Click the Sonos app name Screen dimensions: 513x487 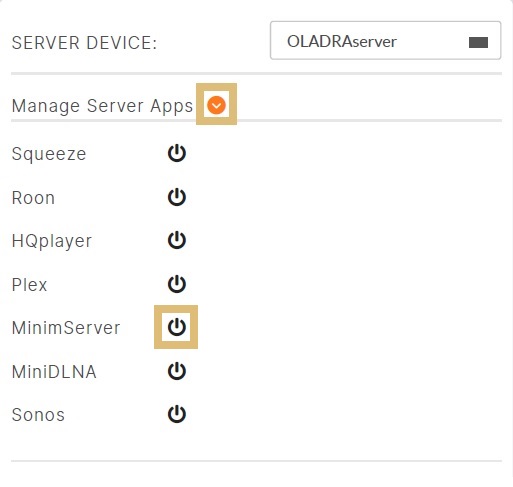pos(38,415)
